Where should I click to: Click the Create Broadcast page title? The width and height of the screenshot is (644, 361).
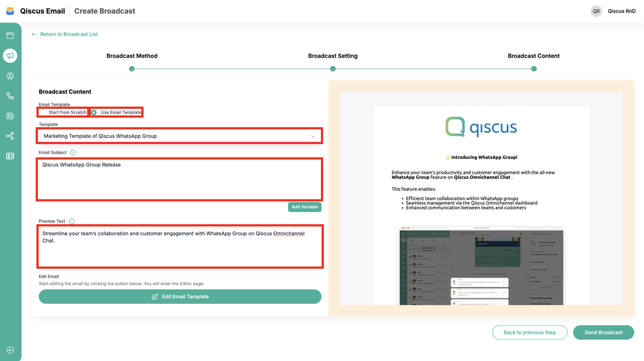coord(105,11)
